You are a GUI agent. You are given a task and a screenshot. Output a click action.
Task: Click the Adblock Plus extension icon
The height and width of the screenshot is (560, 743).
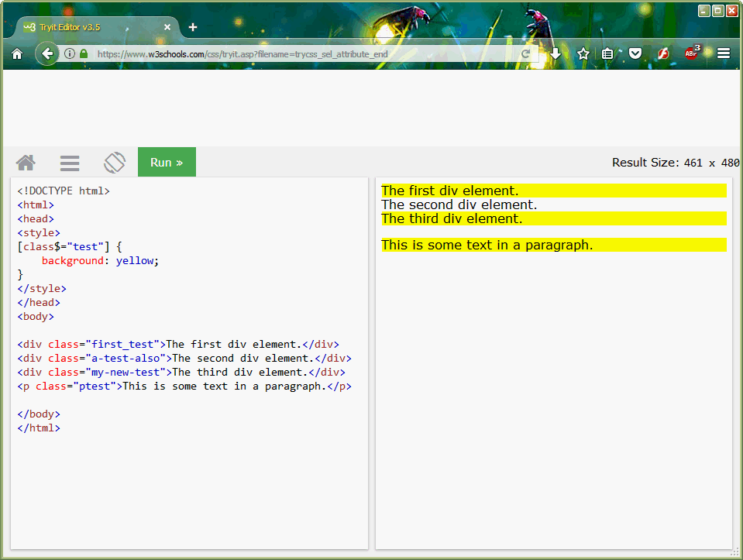tap(690, 53)
